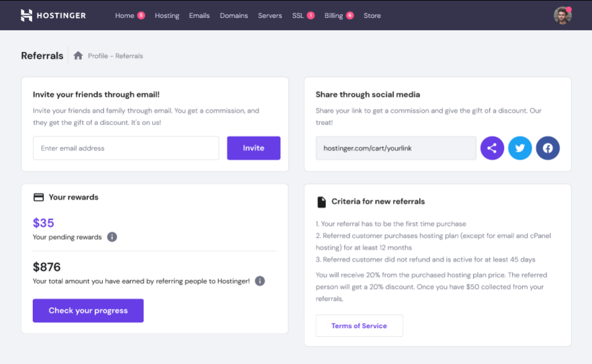The height and width of the screenshot is (364, 592).
Task: Navigate to Domains section
Action: coord(234,15)
